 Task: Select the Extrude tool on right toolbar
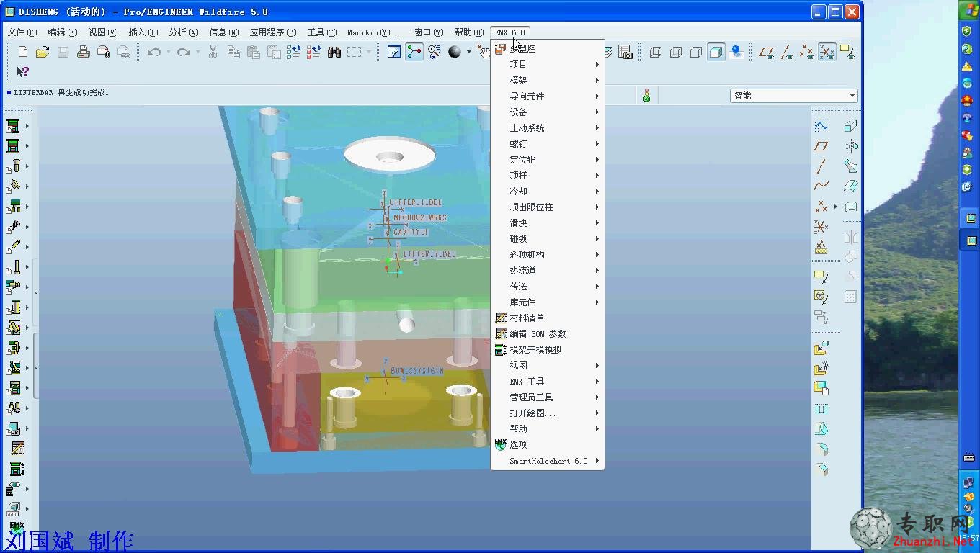tap(851, 126)
